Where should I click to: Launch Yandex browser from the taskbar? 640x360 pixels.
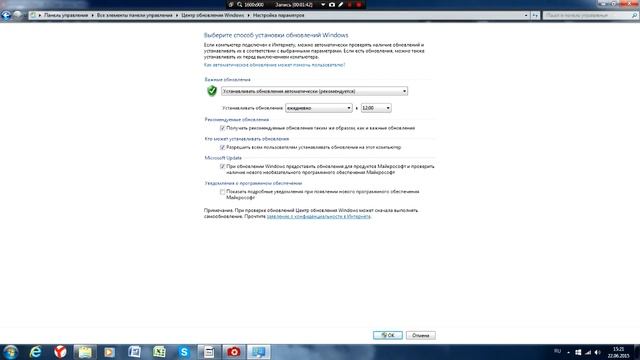[60, 351]
